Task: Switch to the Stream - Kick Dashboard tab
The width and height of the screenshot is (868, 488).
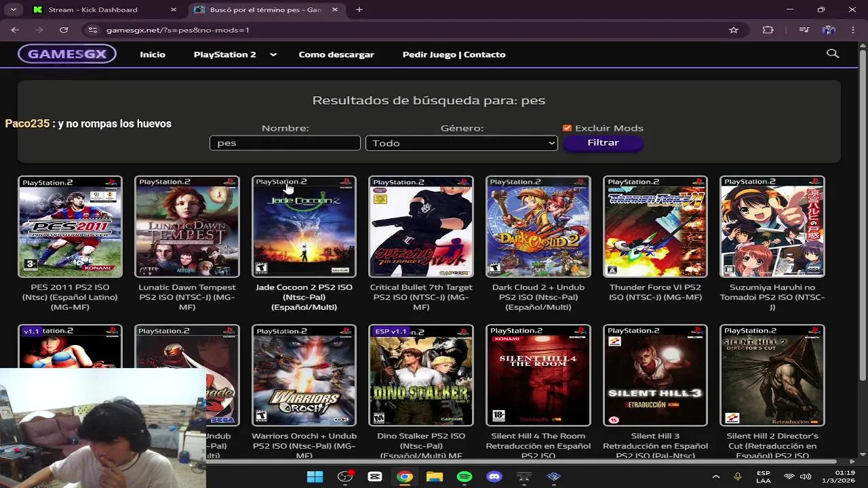Action: 104,9
